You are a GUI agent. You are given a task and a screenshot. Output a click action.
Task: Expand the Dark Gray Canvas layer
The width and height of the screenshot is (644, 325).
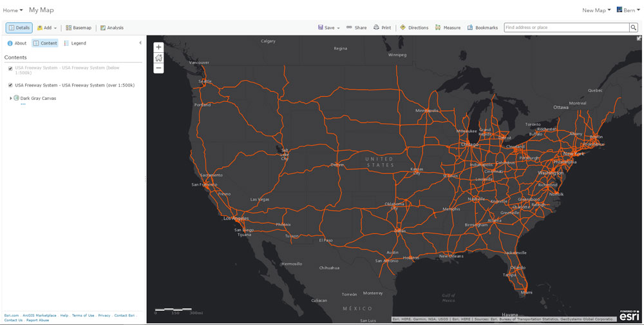(x=11, y=98)
